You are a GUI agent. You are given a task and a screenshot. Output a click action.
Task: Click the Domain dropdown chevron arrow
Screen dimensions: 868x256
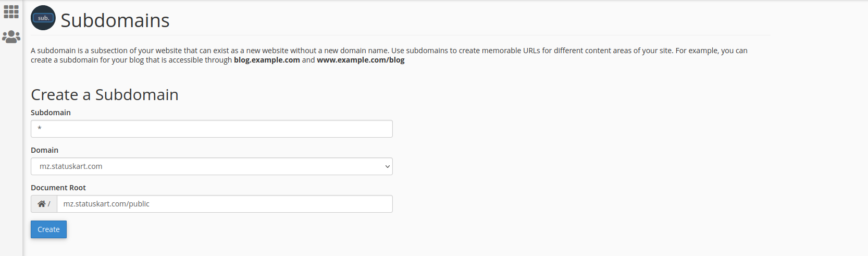387,167
